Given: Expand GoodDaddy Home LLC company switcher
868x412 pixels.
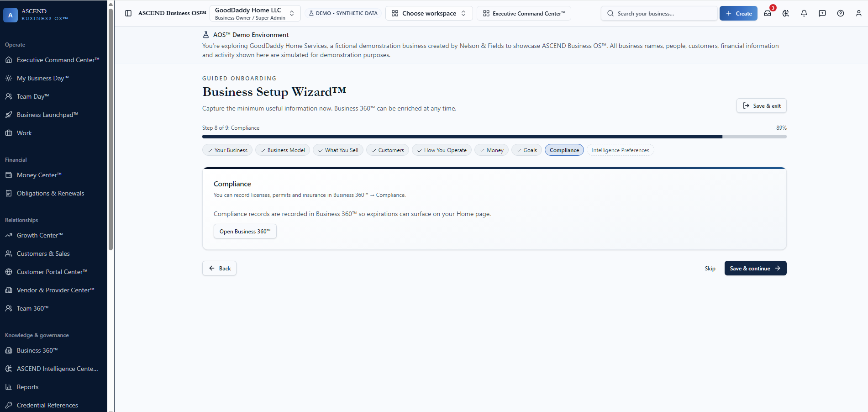Looking at the screenshot, I should click(x=255, y=13).
